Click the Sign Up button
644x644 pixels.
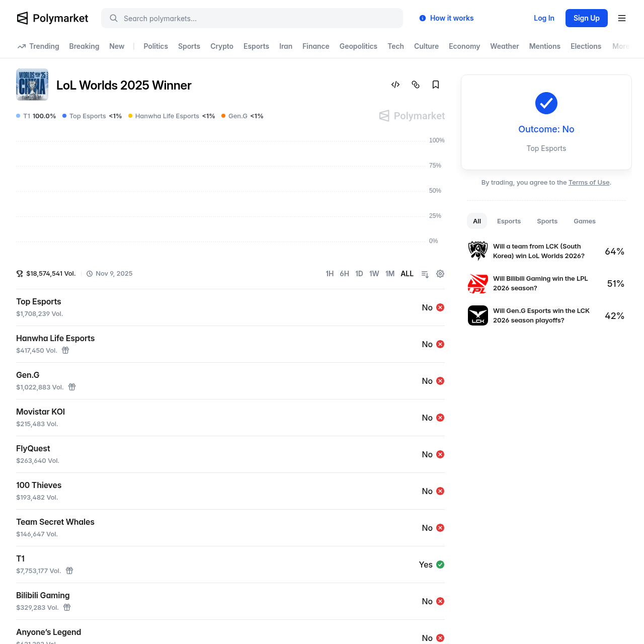[587, 18]
